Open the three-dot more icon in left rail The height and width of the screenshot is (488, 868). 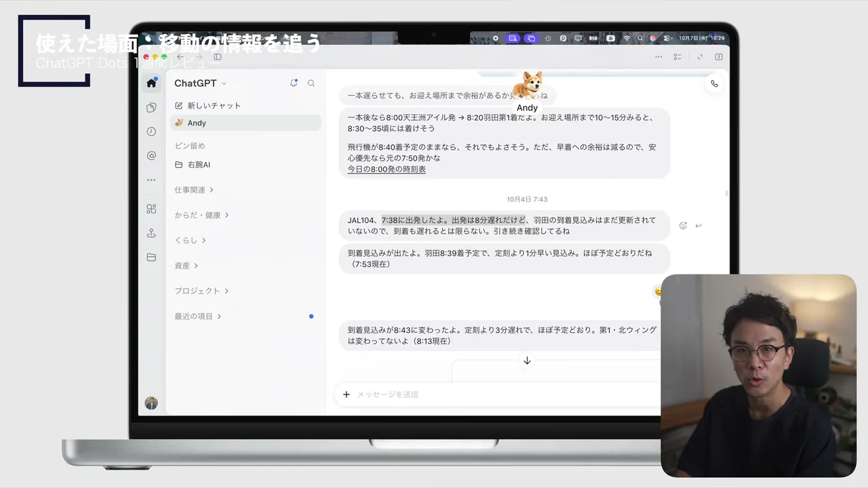point(151,180)
